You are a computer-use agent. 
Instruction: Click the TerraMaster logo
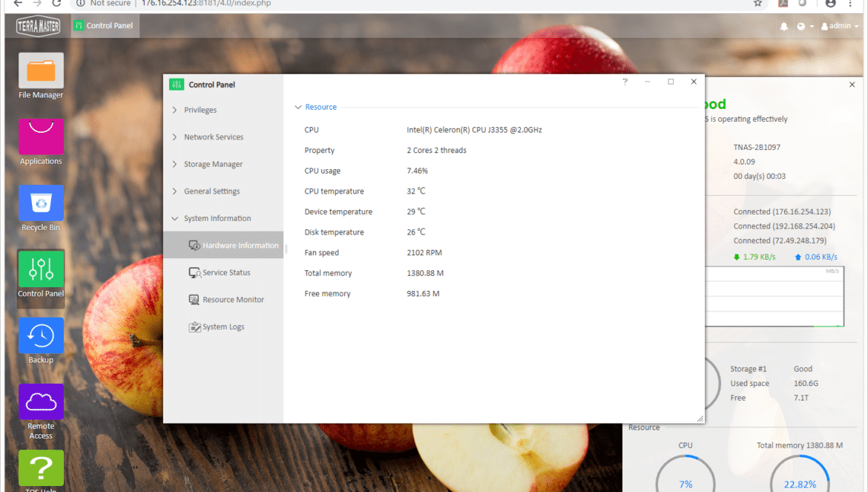pos(38,26)
